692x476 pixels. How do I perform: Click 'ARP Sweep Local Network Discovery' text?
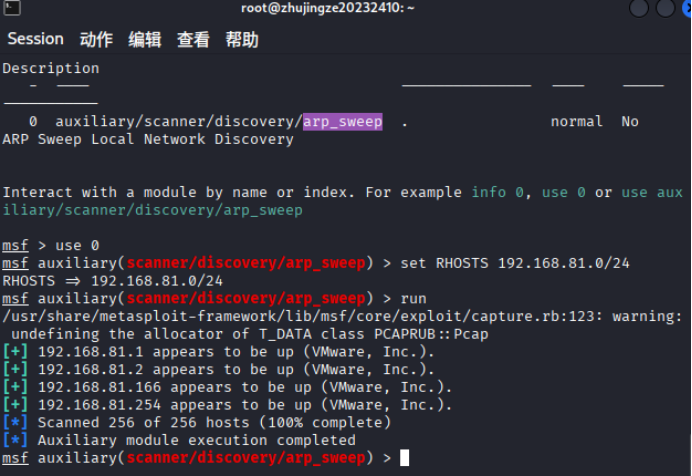coord(148,139)
